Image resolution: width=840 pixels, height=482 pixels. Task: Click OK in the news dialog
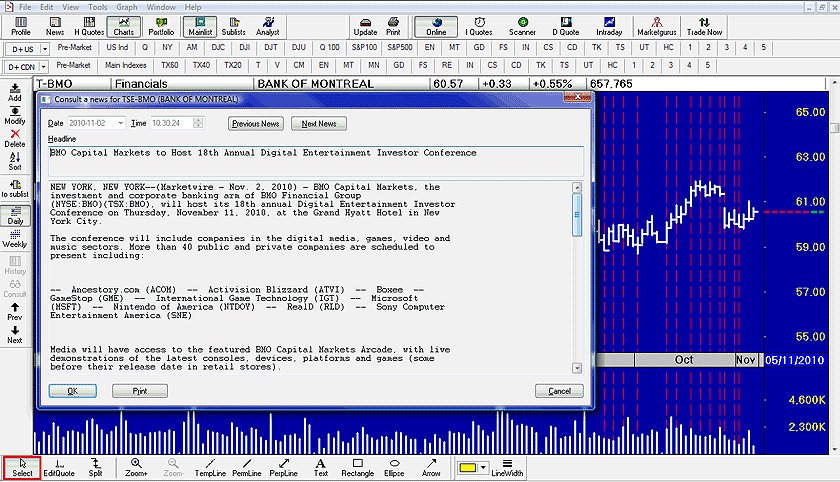coord(72,391)
